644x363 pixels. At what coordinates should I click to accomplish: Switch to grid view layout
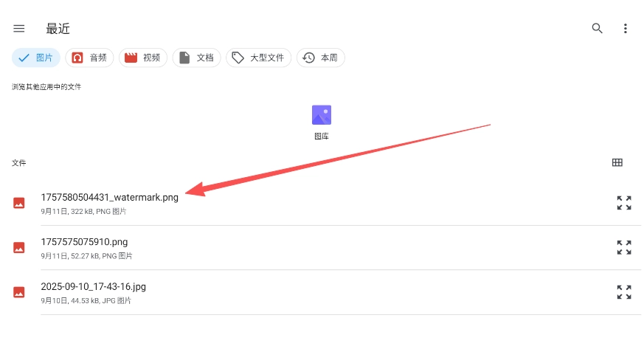coord(617,163)
